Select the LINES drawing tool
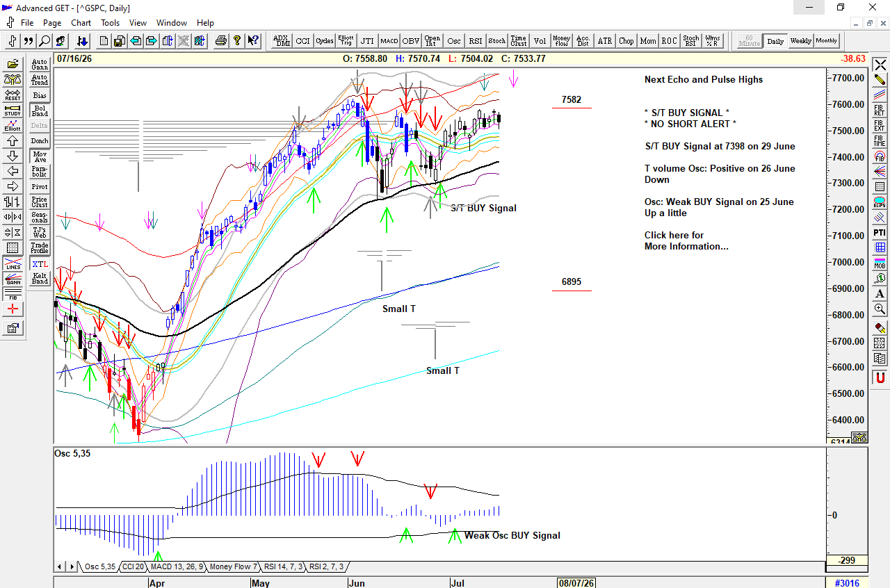The image size is (890, 588). coord(13,264)
